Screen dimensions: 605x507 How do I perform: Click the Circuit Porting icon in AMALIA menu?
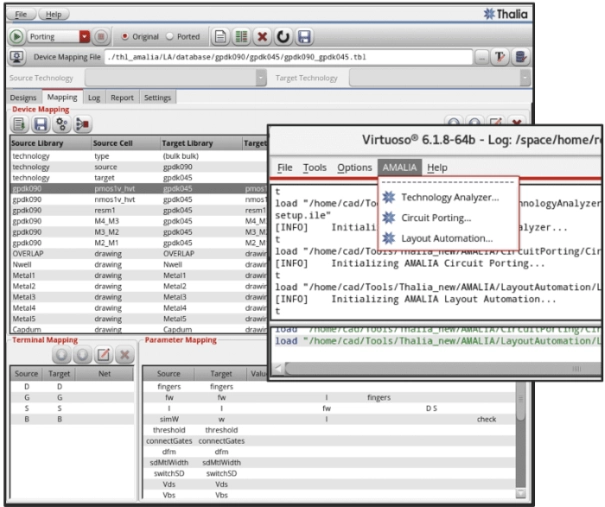(x=389, y=217)
